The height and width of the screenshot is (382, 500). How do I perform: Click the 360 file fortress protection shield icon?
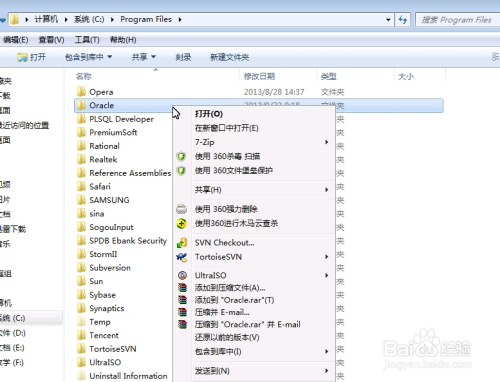pyautogui.click(x=181, y=171)
